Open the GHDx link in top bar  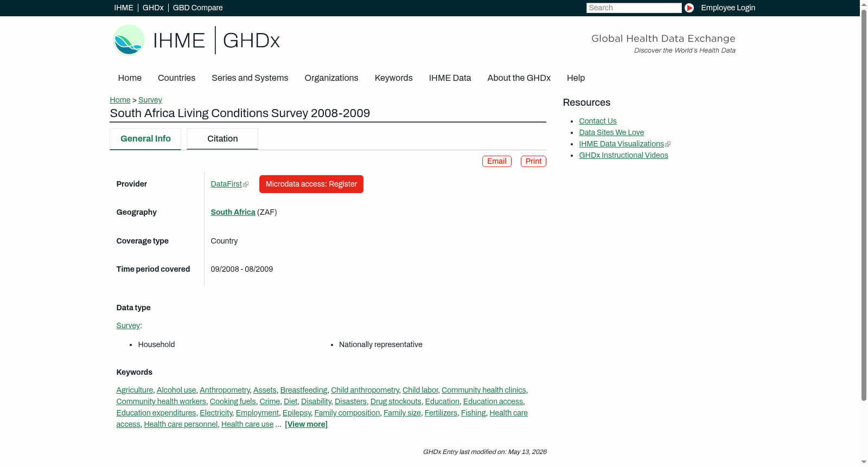153,8
